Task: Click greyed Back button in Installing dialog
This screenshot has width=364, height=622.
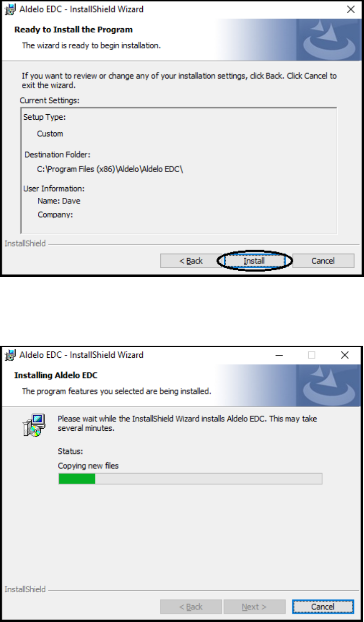Action: [191, 606]
